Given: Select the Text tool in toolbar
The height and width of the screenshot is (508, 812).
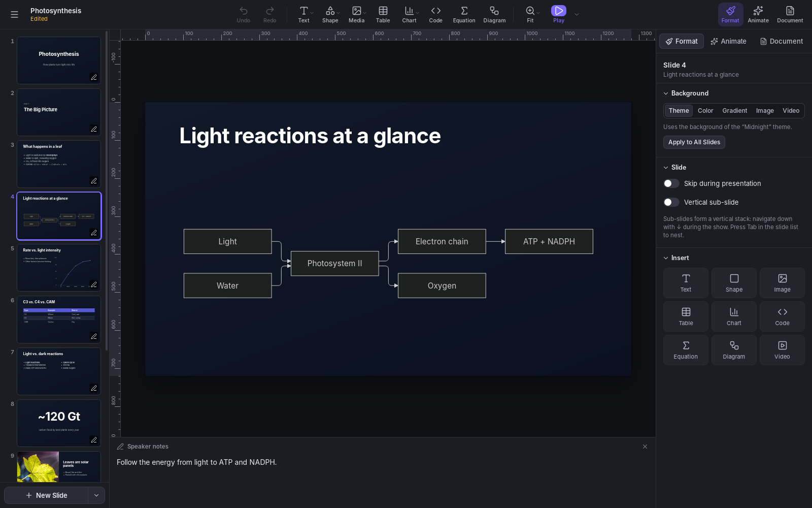Looking at the screenshot, I should (x=303, y=14).
